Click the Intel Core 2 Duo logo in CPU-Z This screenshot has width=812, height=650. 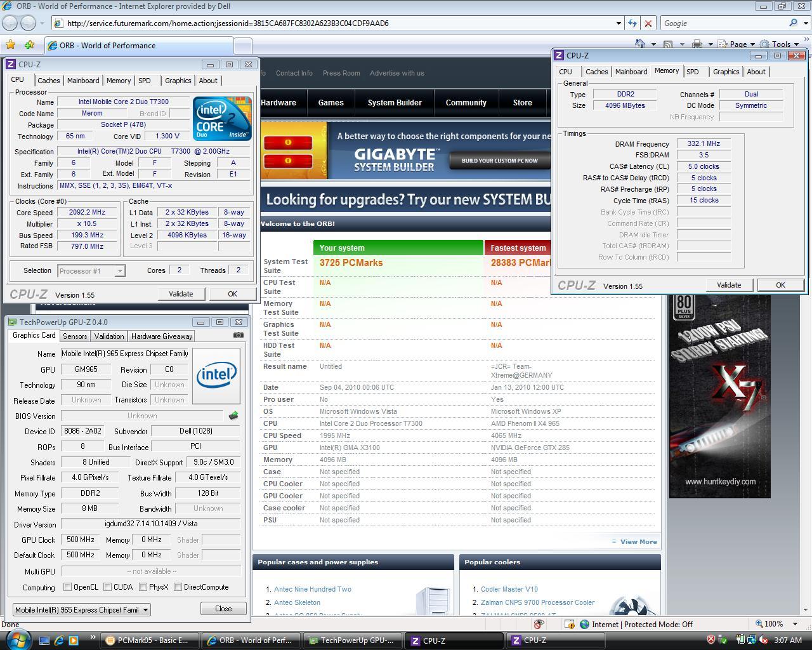(222, 119)
